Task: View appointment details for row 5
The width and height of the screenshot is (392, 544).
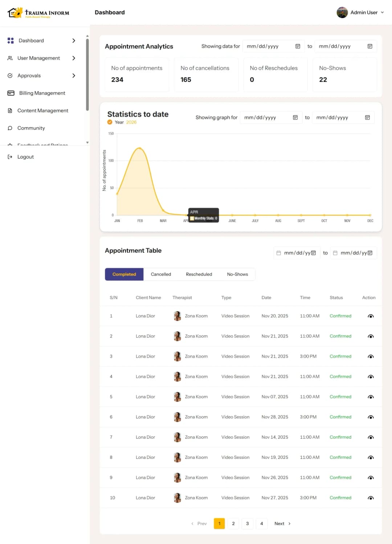Action: coord(371,397)
